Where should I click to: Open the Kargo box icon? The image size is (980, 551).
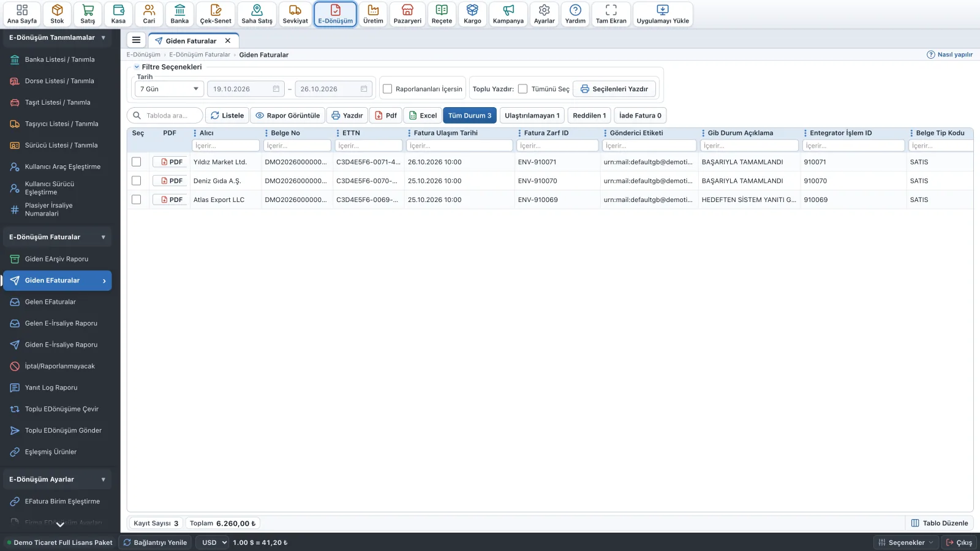click(472, 14)
